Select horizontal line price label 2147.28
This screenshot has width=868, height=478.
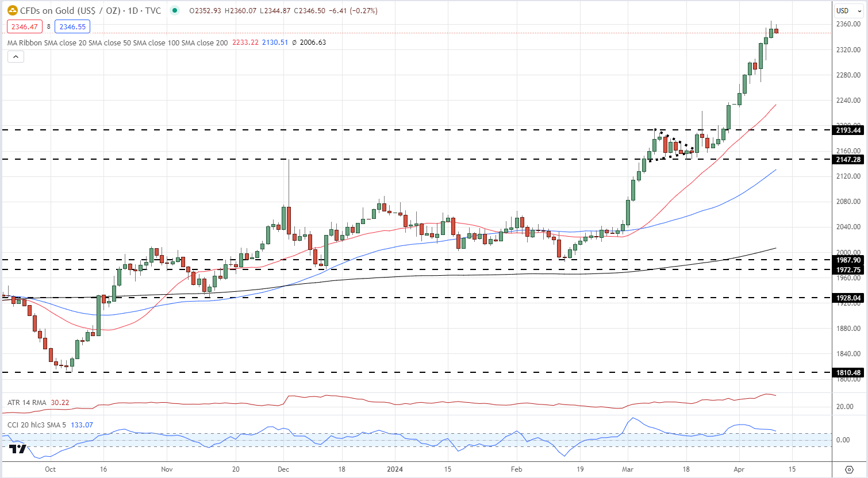848,160
